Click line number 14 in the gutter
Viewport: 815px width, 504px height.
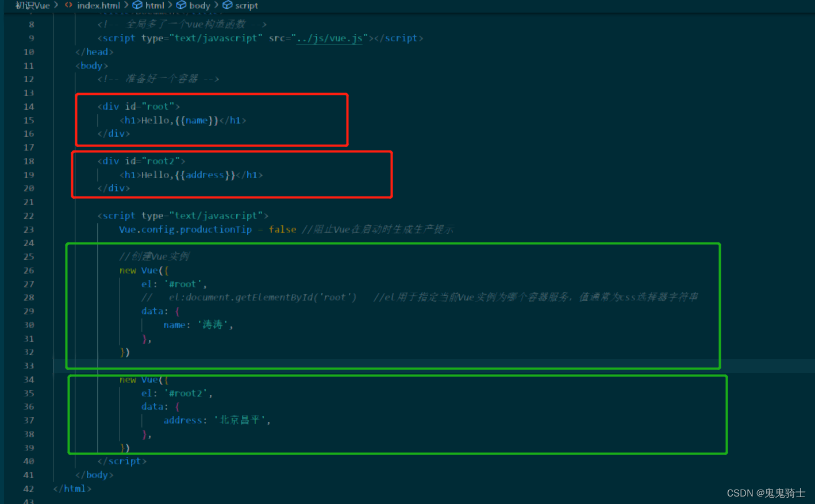tap(29, 106)
